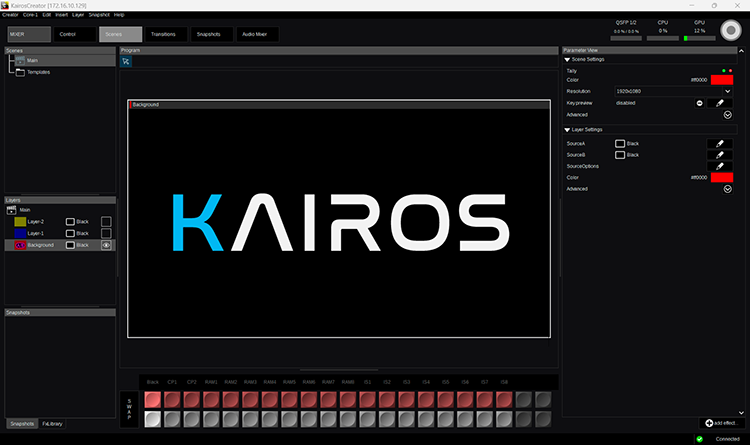The height and width of the screenshot is (445, 750).
Task: Toggle visibility checkbox of Layer-2
Action: tap(106, 222)
